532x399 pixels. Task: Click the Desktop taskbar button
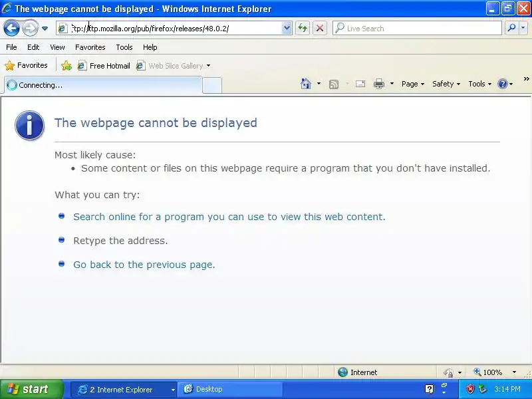230,389
